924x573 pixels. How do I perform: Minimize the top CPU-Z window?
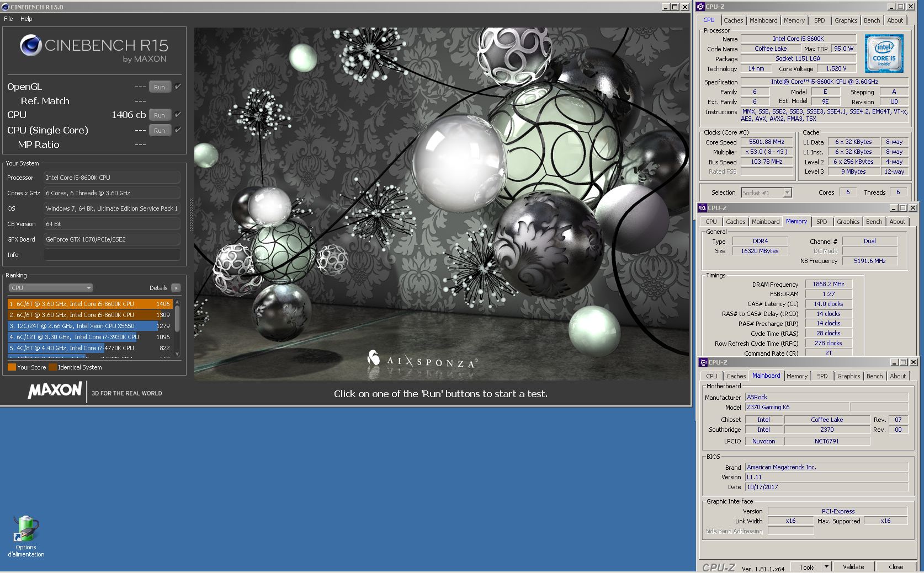[x=891, y=7]
